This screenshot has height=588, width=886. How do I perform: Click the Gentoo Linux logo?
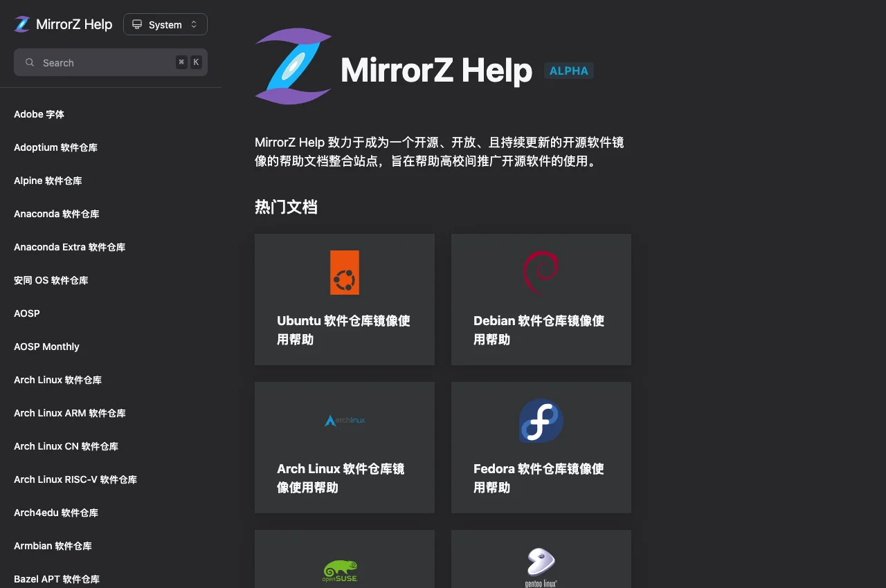(x=541, y=567)
